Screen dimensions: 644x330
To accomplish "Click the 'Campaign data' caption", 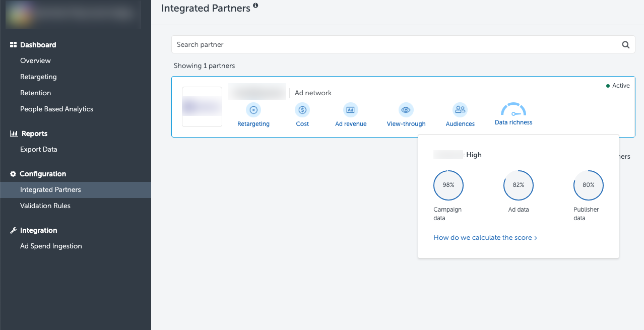I will [447, 214].
